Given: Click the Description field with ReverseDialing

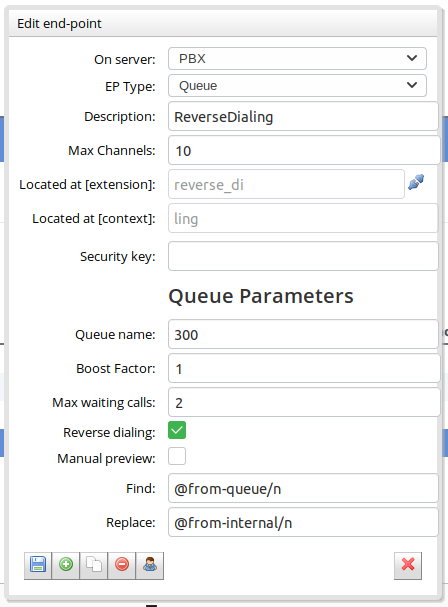Looking at the screenshot, I should pyautogui.click(x=303, y=117).
